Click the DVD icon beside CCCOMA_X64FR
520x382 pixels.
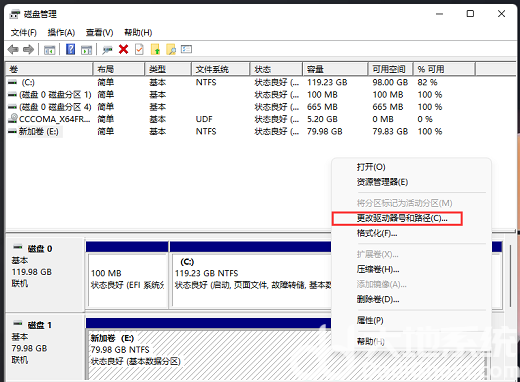pos(13,119)
